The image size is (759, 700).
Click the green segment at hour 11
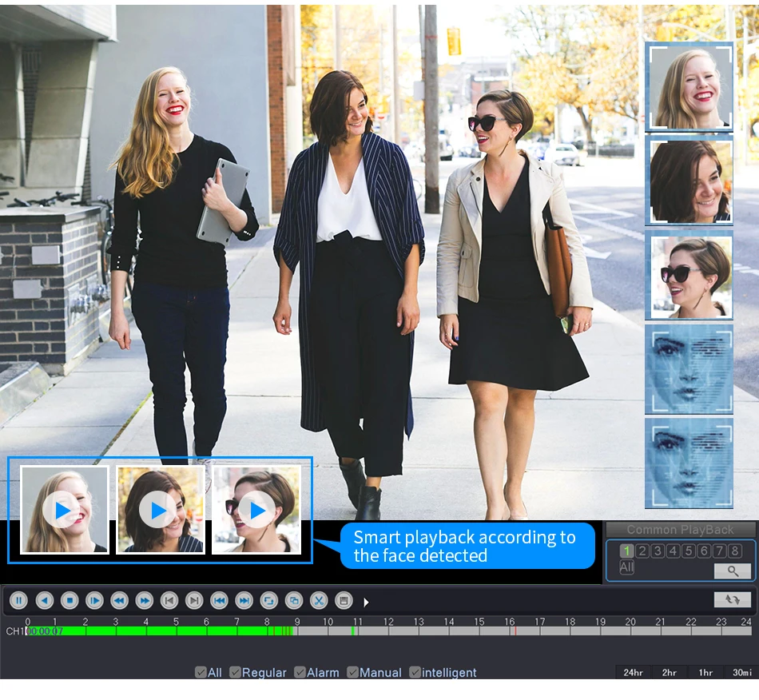point(353,630)
